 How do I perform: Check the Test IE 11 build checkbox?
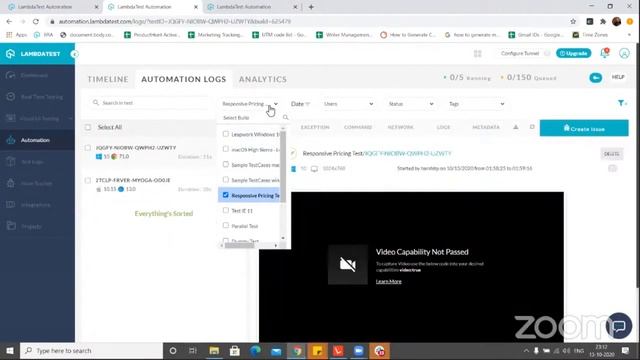(226, 210)
